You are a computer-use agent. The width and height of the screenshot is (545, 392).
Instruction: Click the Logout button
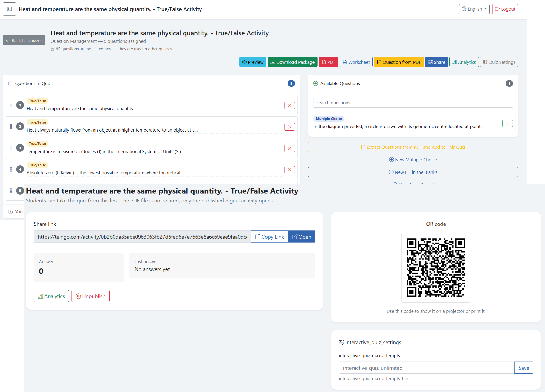click(x=505, y=9)
